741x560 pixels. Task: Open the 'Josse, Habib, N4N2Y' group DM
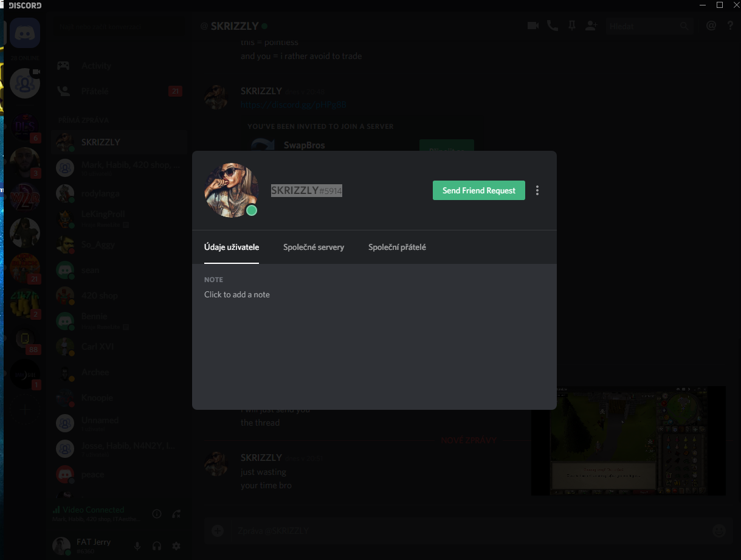pos(119,449)
